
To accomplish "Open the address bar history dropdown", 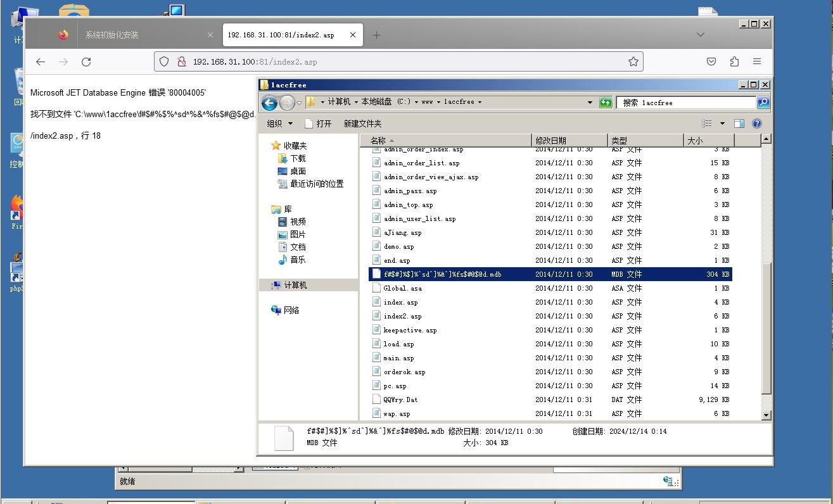I will point(590,103).
